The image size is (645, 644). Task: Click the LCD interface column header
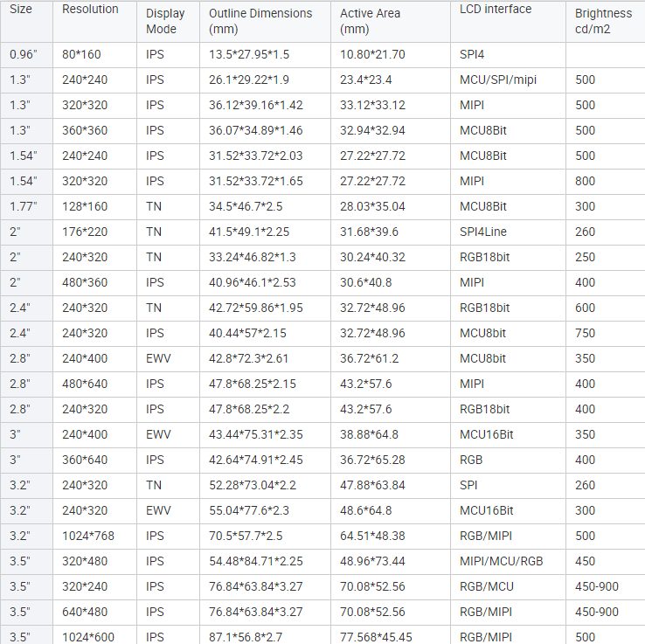click(496, 10)
